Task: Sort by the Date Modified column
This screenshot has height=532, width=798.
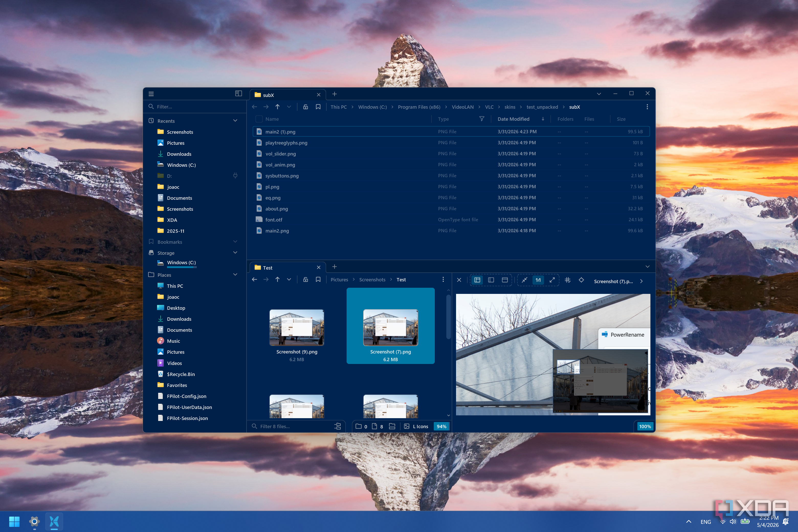Action: [513, 119]
